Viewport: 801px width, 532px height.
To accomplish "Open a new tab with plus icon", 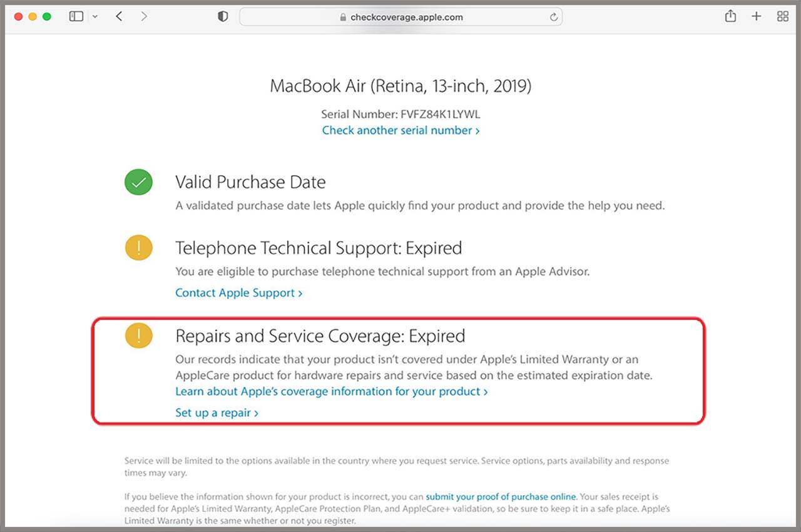I will tap(757, 17).
